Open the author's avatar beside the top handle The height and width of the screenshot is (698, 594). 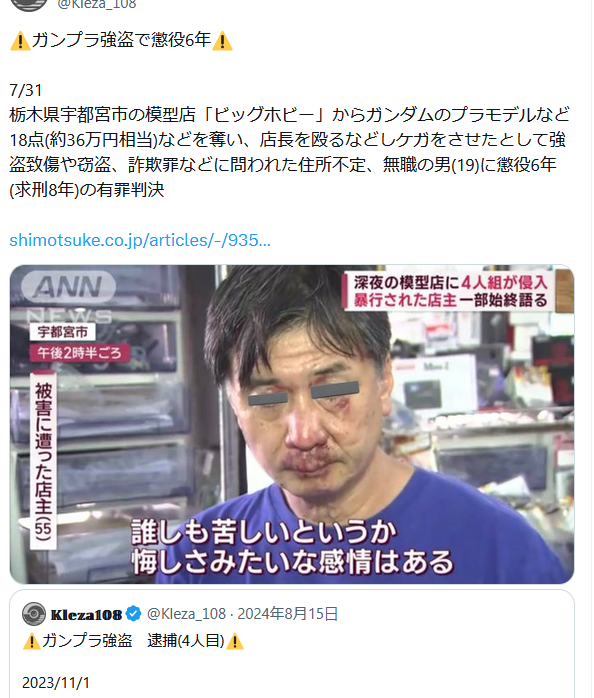coord(29,4)
